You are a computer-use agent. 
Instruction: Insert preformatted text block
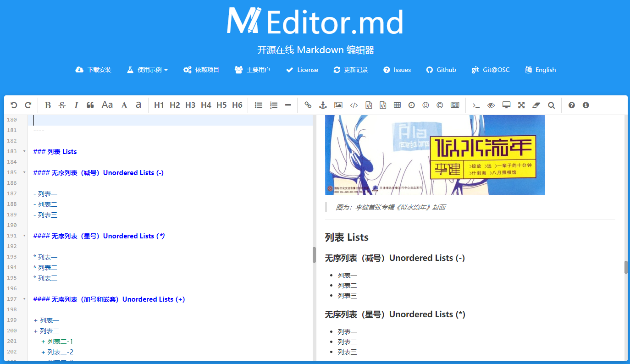click(x=368, y=105)
